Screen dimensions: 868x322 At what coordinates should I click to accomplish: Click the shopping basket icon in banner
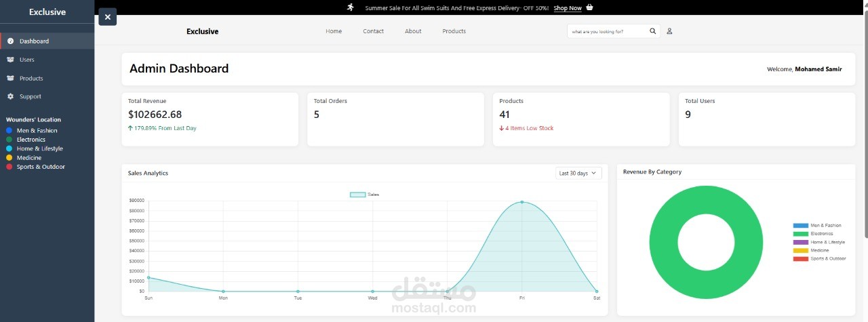pos(589,7)
